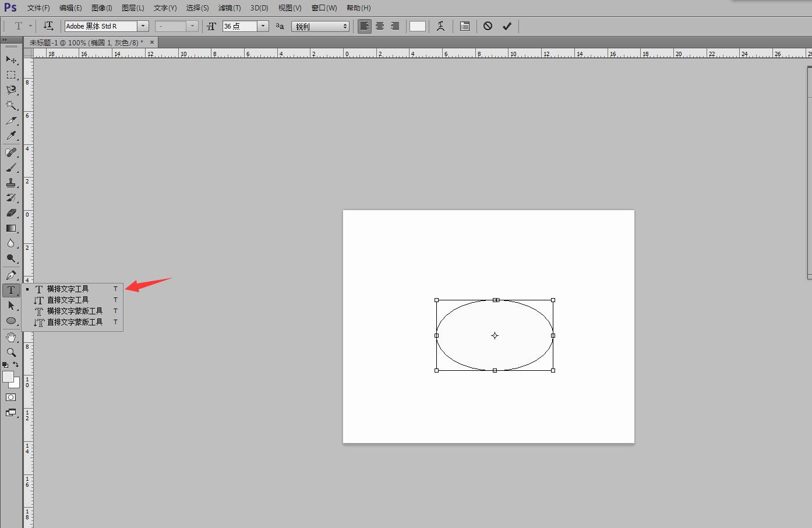This screenshot has width=812, height=528.
Task: Choose 横排文字工具 from flyout
Action: [x=72, y=289]
